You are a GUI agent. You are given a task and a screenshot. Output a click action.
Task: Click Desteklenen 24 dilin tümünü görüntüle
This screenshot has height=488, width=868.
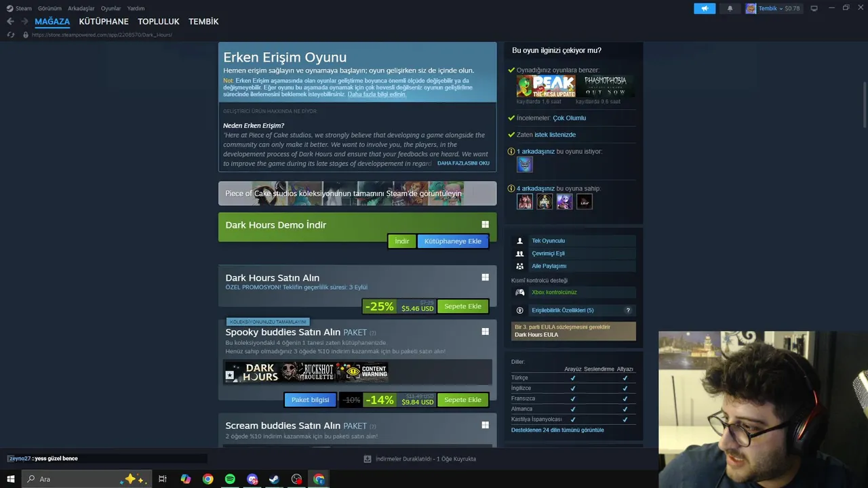(557, 430)
